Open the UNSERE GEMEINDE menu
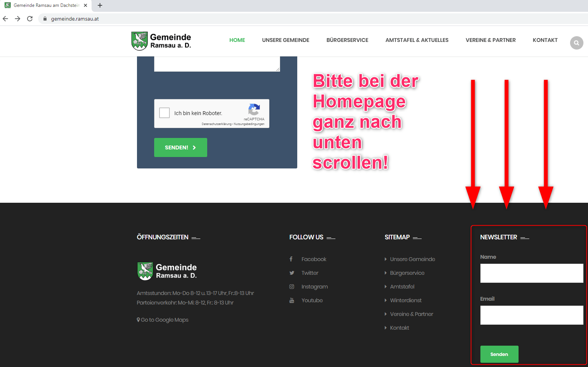This screenshot has width=588, height=367. click(x=285, y=40)
